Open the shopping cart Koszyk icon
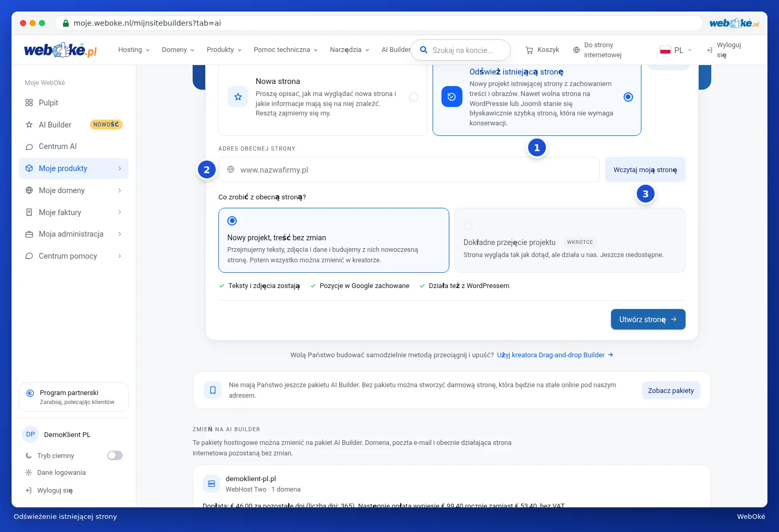 point(529,50)
